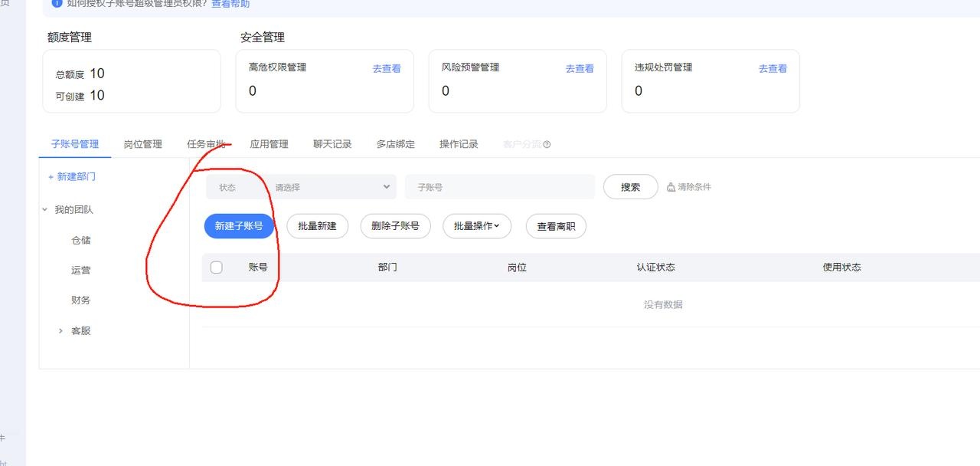
Task: Open the 操作记录 tab
Action: 459,144
